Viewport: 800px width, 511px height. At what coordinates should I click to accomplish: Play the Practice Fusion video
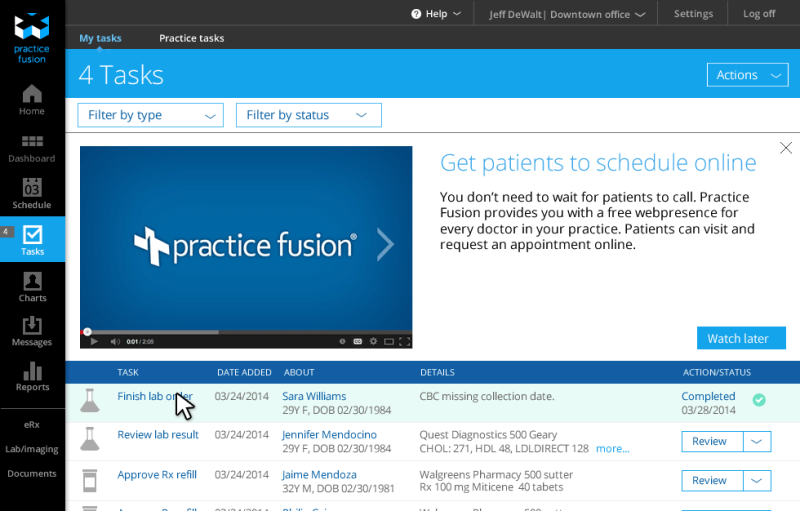tap(94, 341)
